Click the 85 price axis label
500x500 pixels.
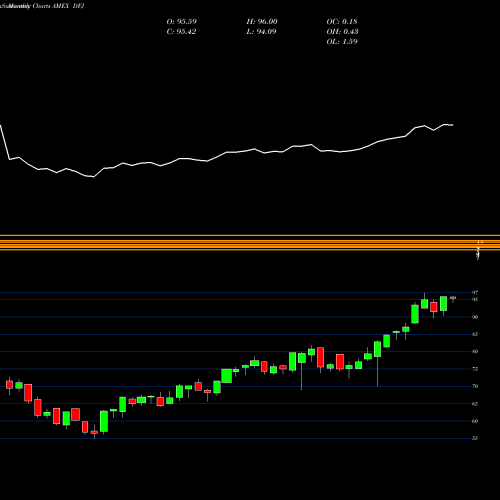point(475,334)
